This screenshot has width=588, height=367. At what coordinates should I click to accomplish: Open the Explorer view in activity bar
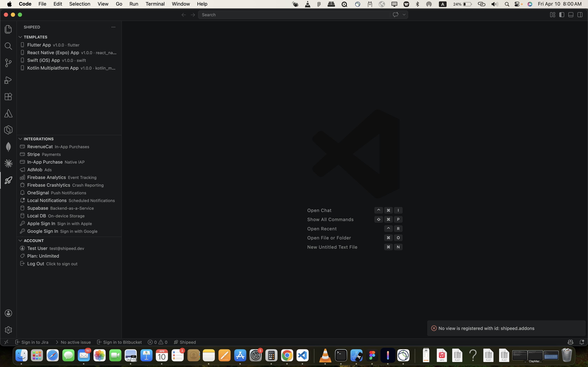tap(8, 29)
